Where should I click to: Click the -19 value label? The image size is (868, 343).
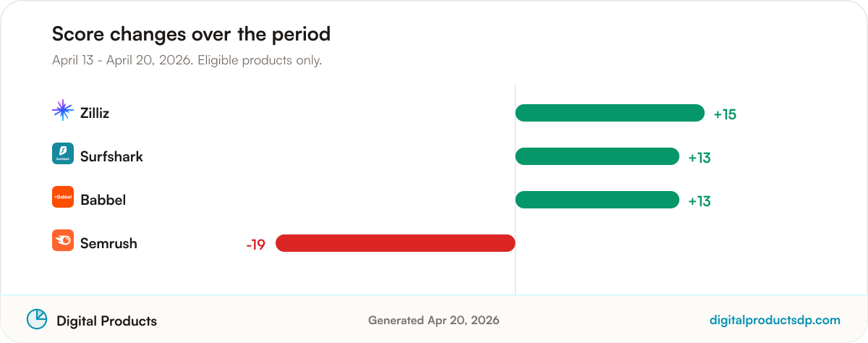[255, 245]
